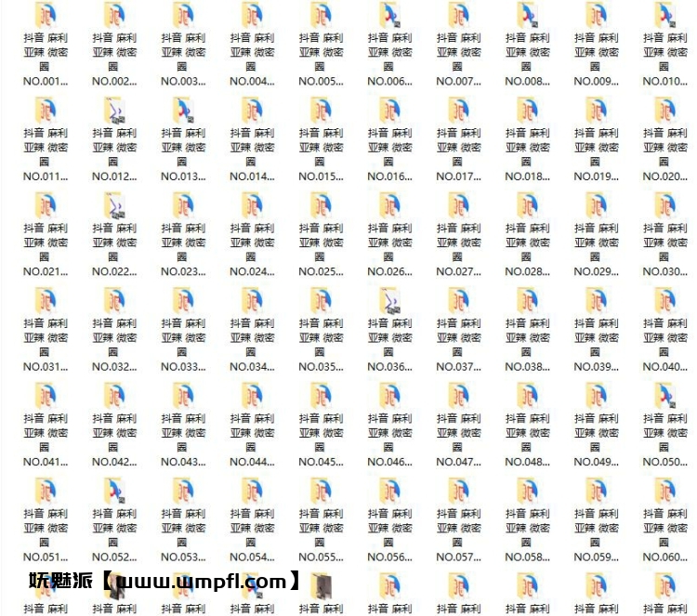This screenshot has width=697, height=616.
Task: Click the 'NO.033...' file name
Action: click(x=183, y=367)
